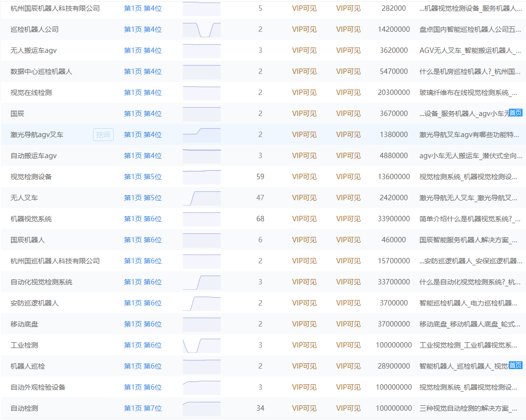Image resolution: width=526 pixels, height=420 pixels.
Task: Open title 三种视觉自动检测的解决方案
Action: point(468,408)
